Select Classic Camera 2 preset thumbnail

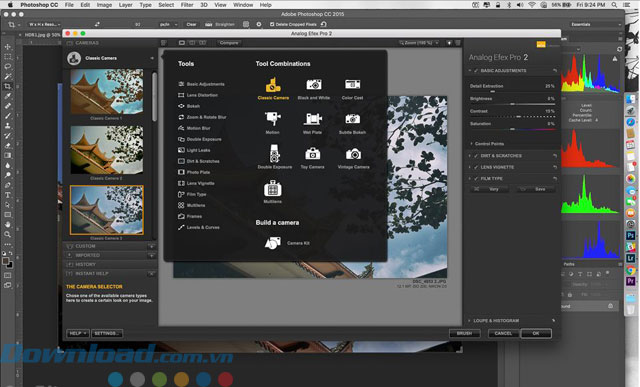pyautogui.click(x=107, y=150)
